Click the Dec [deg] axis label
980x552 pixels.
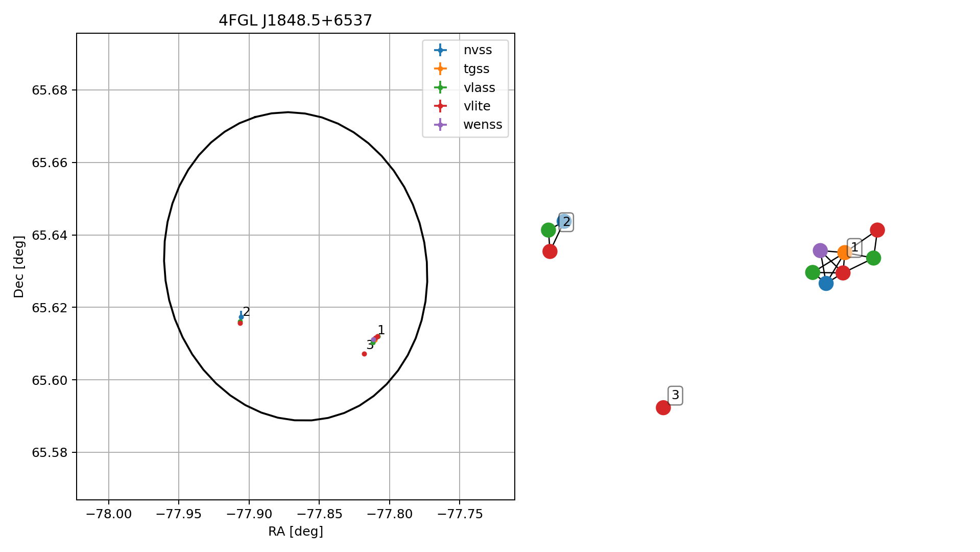coord(19,266)
